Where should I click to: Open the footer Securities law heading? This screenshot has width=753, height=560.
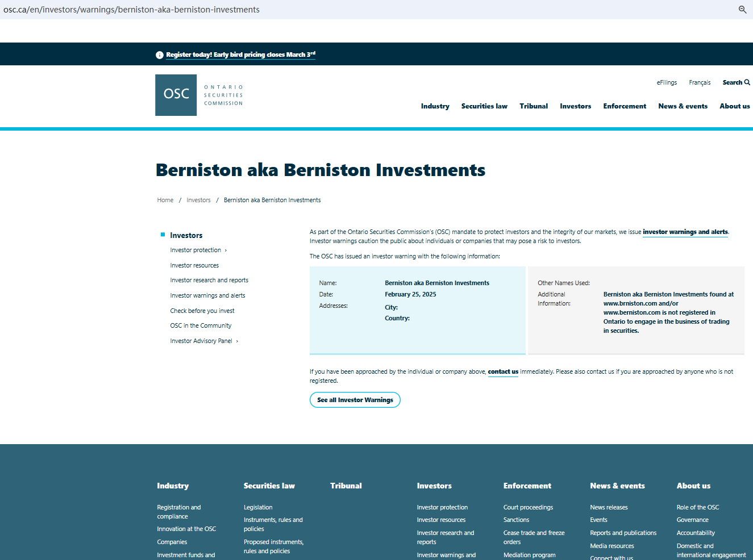pos(269,486)
